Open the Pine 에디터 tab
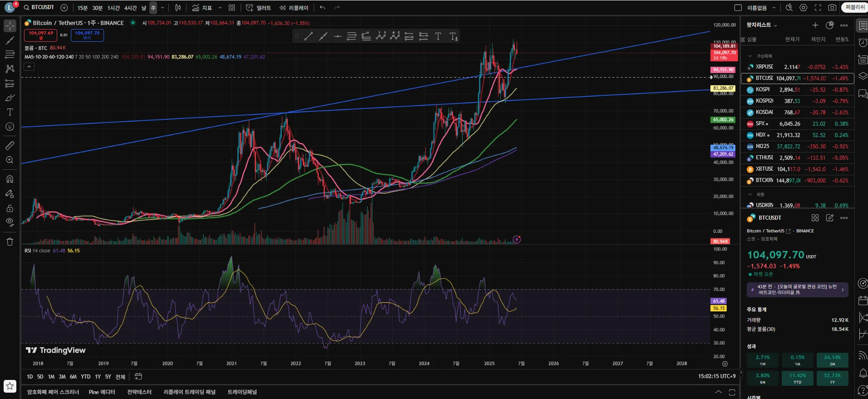 point(102,392)
